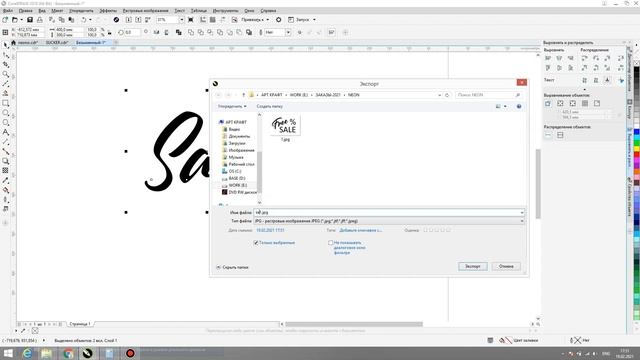Open the file name dropdown arrow
Screen dimensions: 640x360
522,212
